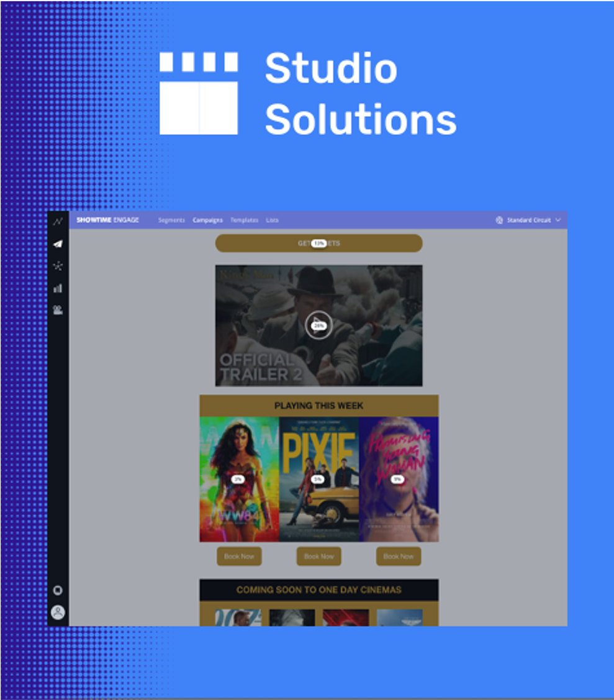Screen dimensions: 614x700
Task: Click the Pixie movie poster
Action: point(318,480)
